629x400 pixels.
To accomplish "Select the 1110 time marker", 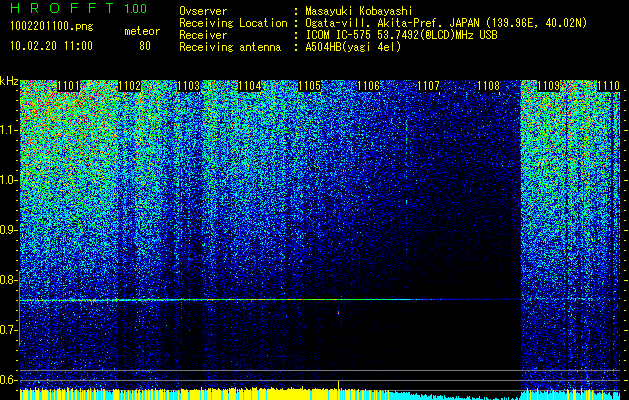I will [x=608, y=86].
